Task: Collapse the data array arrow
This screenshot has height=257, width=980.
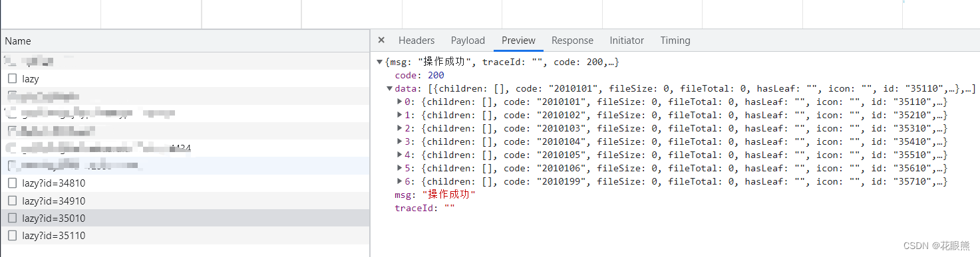Action: (x=390, y=88)
